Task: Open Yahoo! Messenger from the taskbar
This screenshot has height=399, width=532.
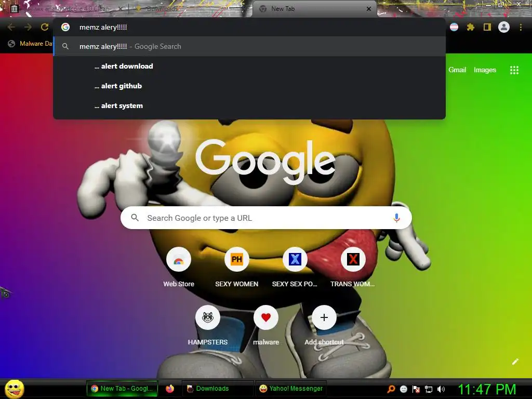Action: click(x=291, y=389)
